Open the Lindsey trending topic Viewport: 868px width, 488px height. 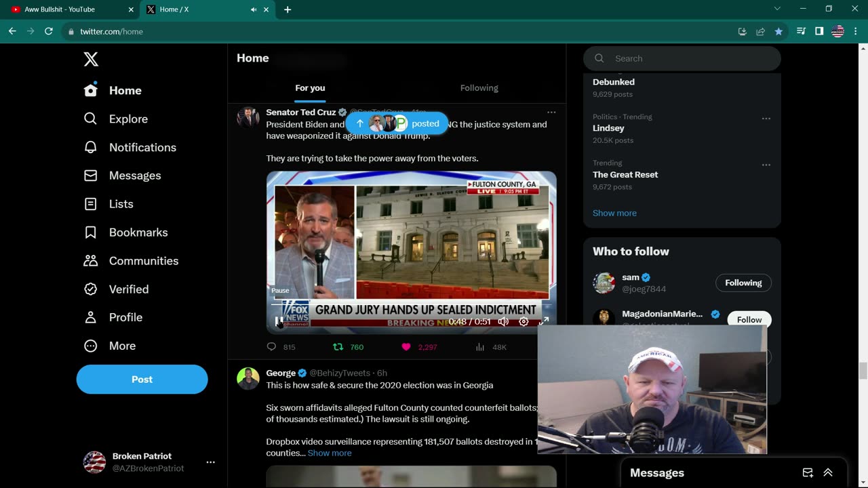coord(608,128)
